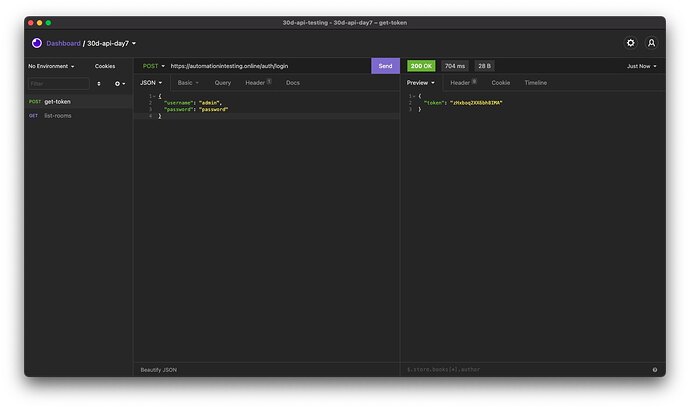The image size is (690, 409).
Task: Expand the POST method dropdown
Action: pyautogui.click(x=154, y=66)
